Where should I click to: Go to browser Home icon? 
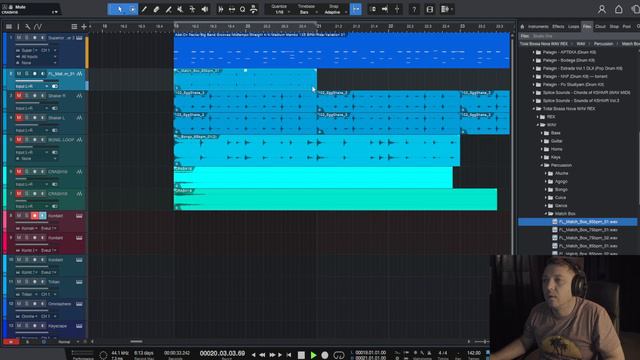[x=522, y=27]
